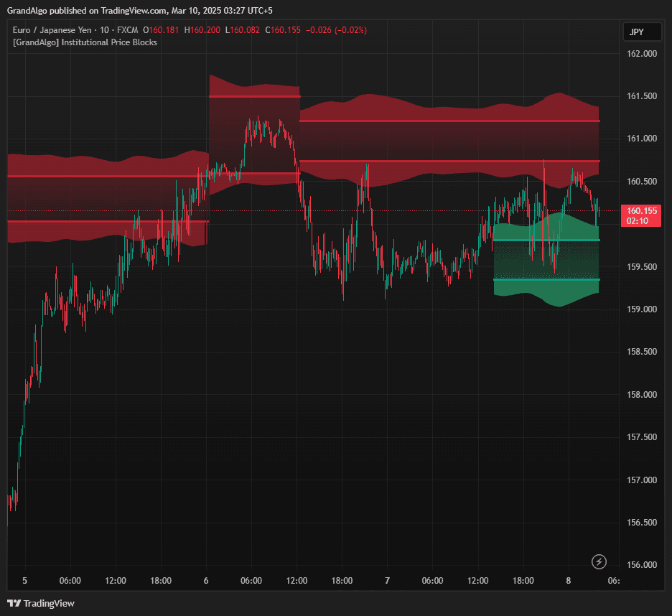Click the low value L160.082 in legend
This screenshot has width=672, height=616.
pyautogui.click(x=243, y=31)
